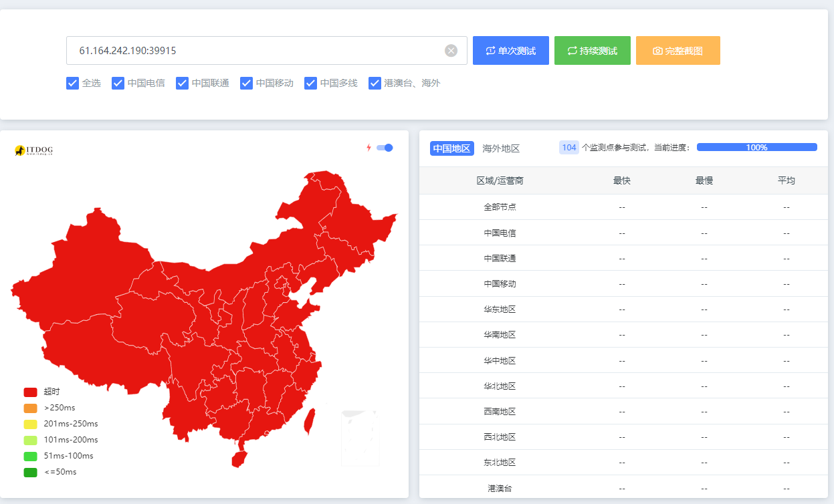Uncheck the 中国移动 checkbox
The height and width of the screenshot is (504, 834).
click(247, 83)
